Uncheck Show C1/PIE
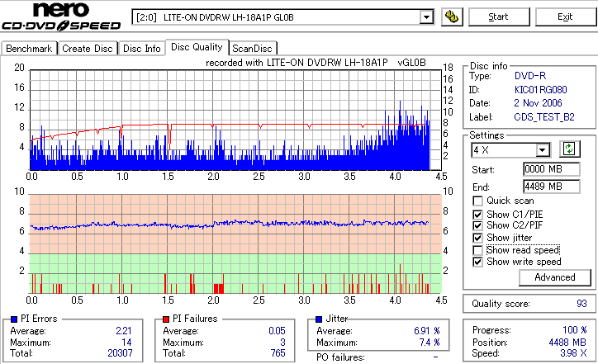Screen dimensions: 598x364 (x=477, y=215)
